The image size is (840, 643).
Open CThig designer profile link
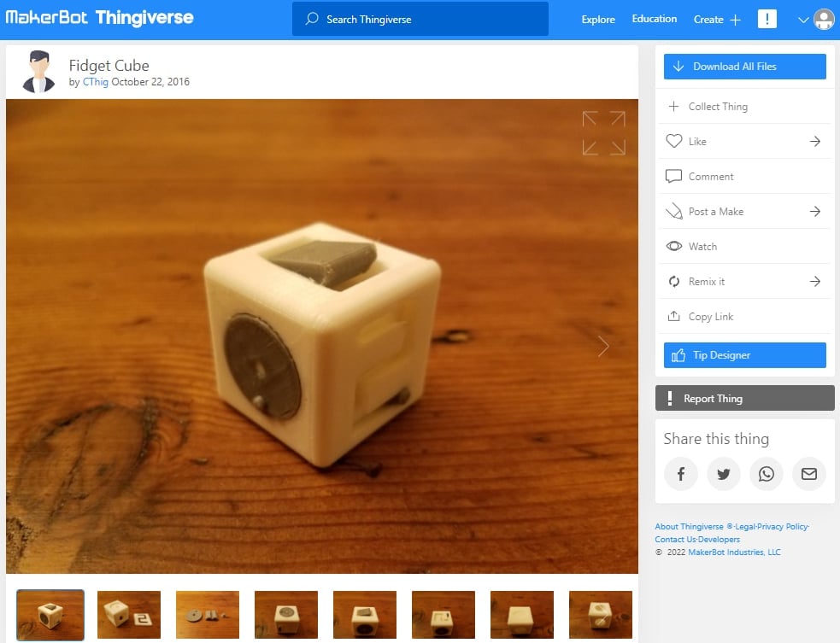pyautogui.click(x=96, y=82)
